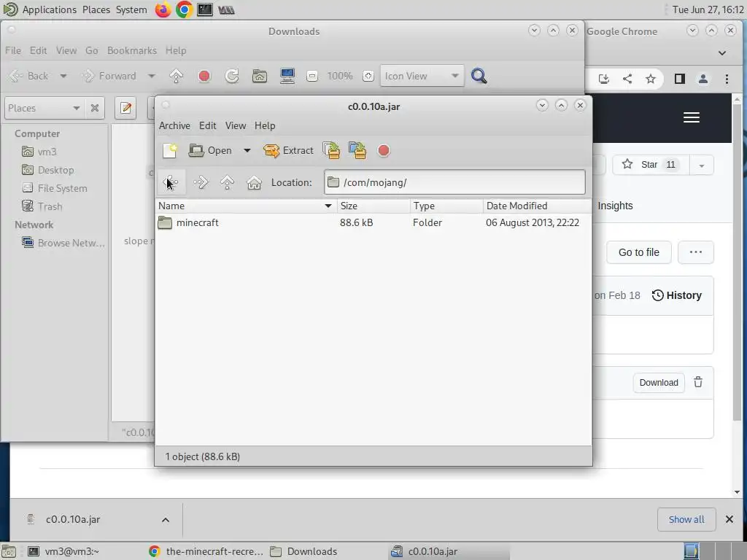Open the Help menu in archive manager
Image resolution: width=747 pixels, height=560 pixels.
(264, 125)
